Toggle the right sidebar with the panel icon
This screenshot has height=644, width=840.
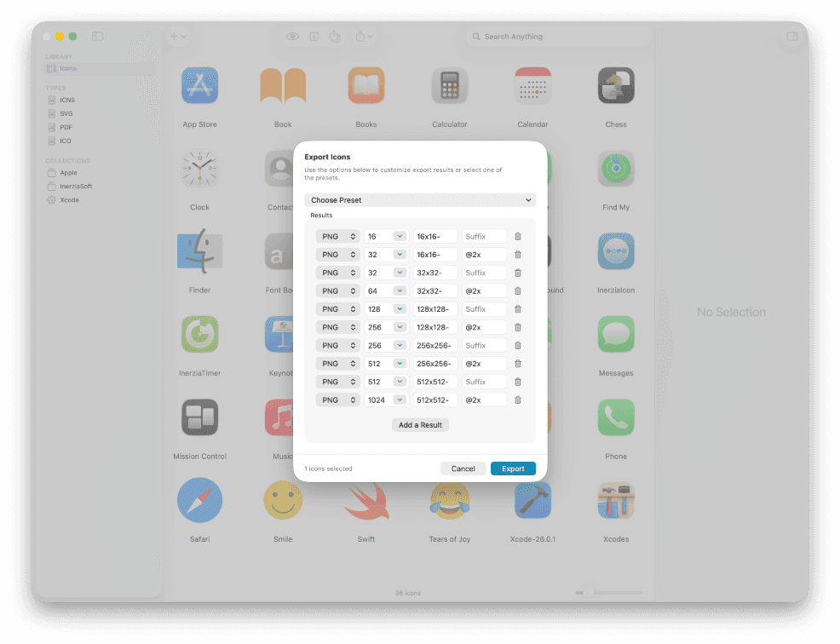(792, 36)
